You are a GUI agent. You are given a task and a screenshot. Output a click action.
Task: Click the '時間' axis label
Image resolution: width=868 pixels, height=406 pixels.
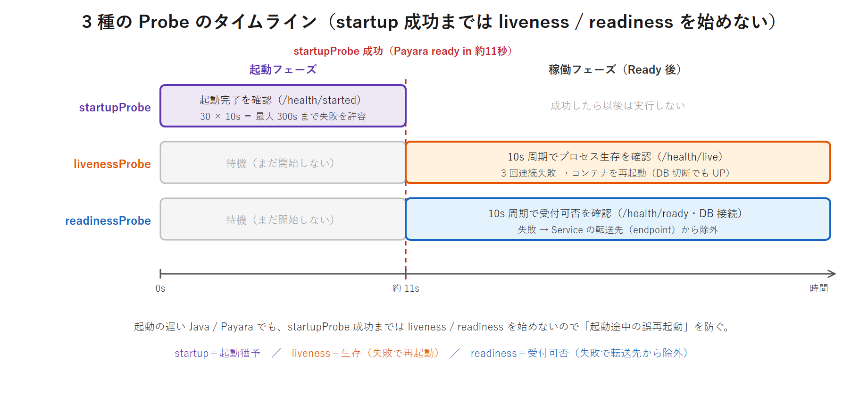click(819, 288)
